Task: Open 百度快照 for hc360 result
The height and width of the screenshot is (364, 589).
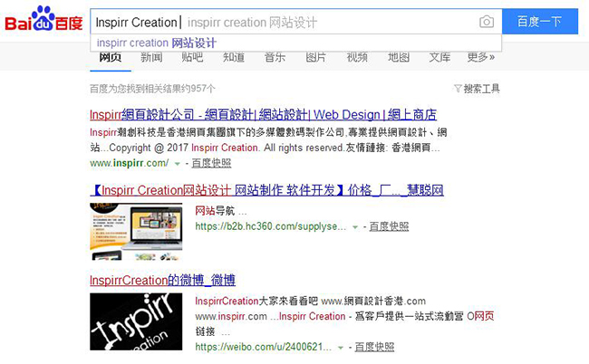Action: click(x=389, y=226)
